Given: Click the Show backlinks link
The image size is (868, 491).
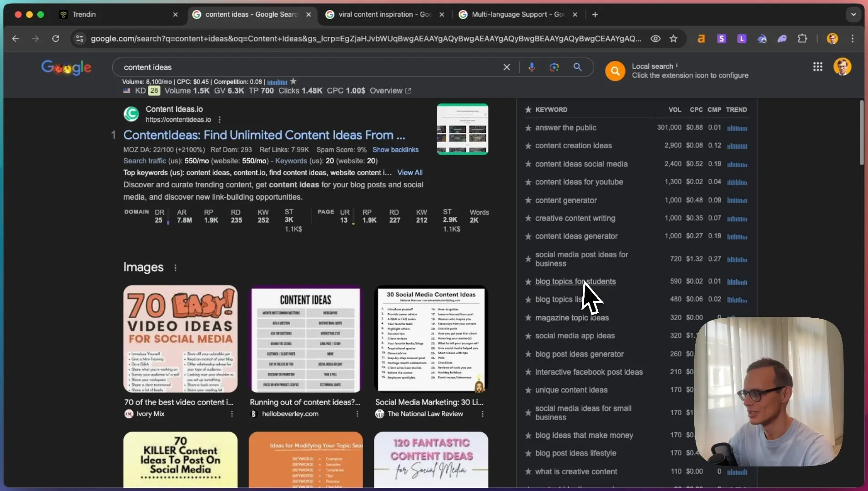Looking at the screenshot, I should pos(395,150).
